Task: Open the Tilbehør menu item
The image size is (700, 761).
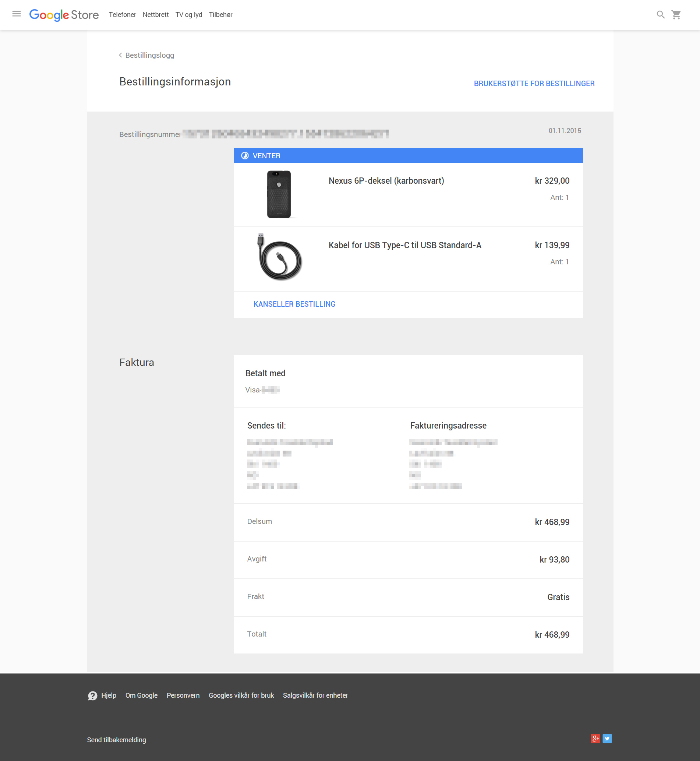Action: click(x=220, y=15)
